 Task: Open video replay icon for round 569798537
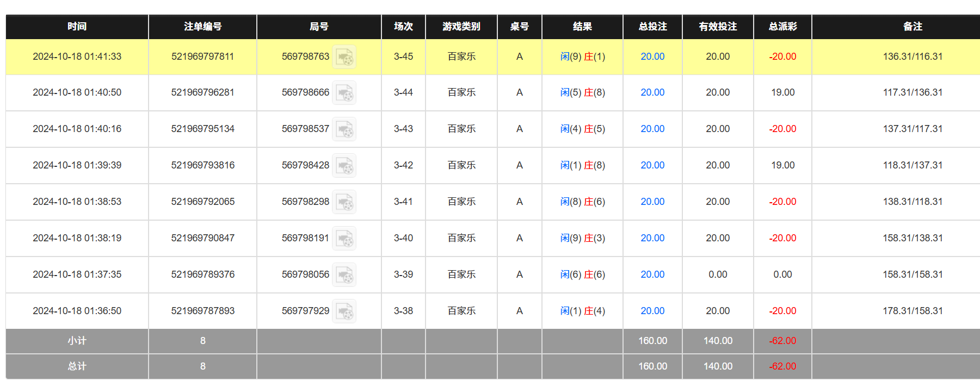344,129
